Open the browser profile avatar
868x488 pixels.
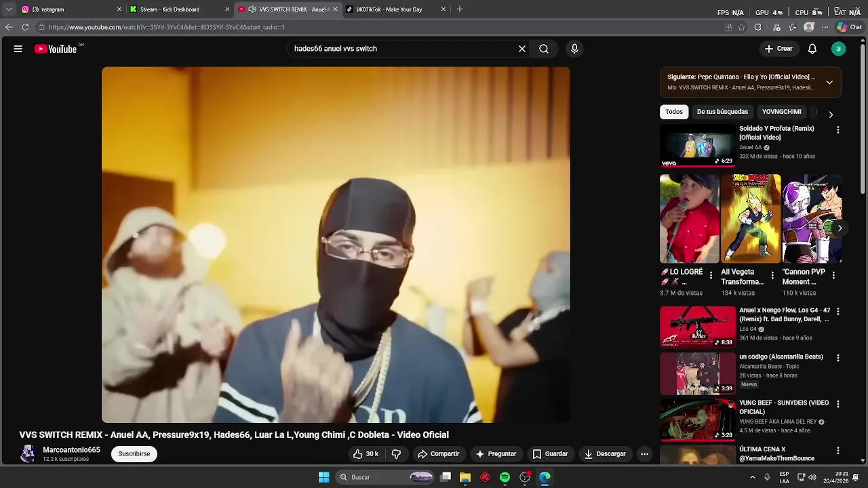point(808,27)
